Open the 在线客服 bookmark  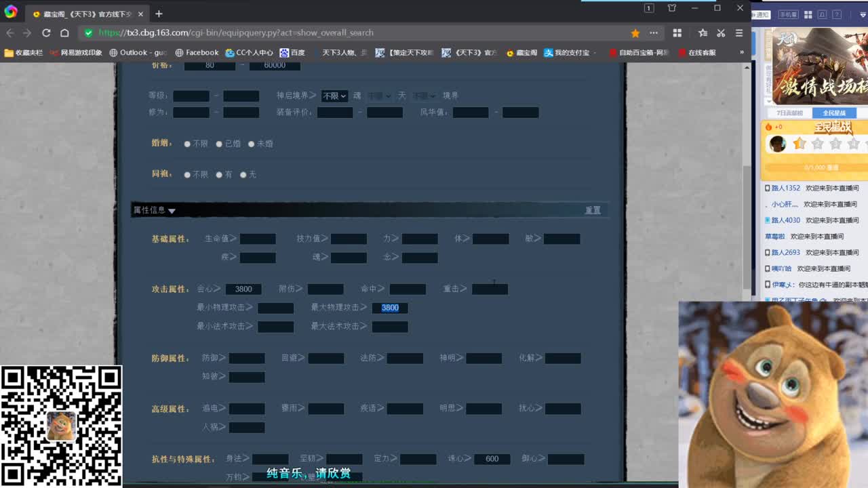point(696,52)
